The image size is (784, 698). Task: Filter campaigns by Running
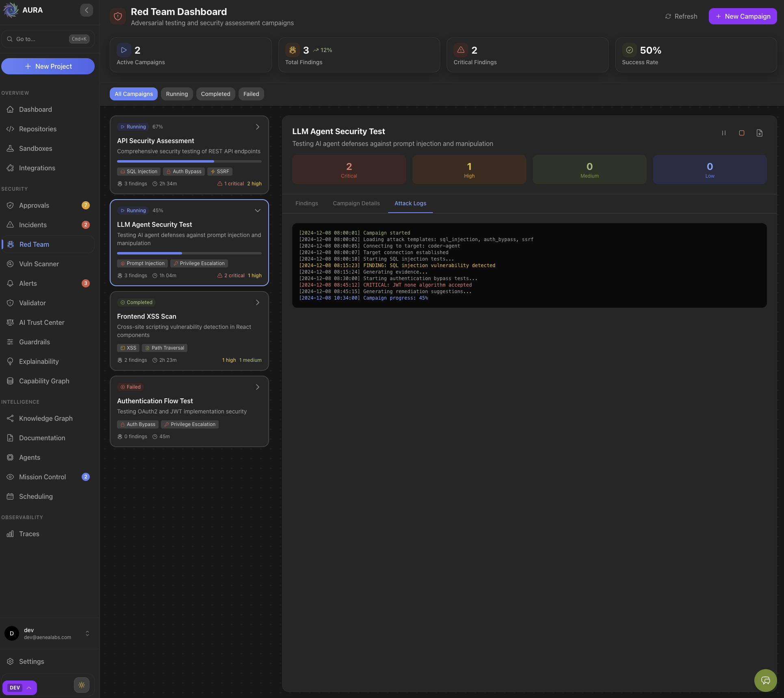coord(177,94)
